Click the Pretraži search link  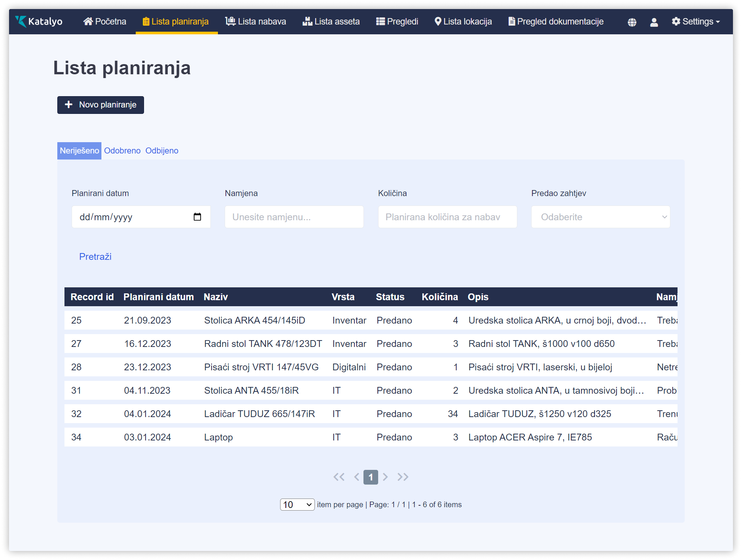[x=95, y=257]
